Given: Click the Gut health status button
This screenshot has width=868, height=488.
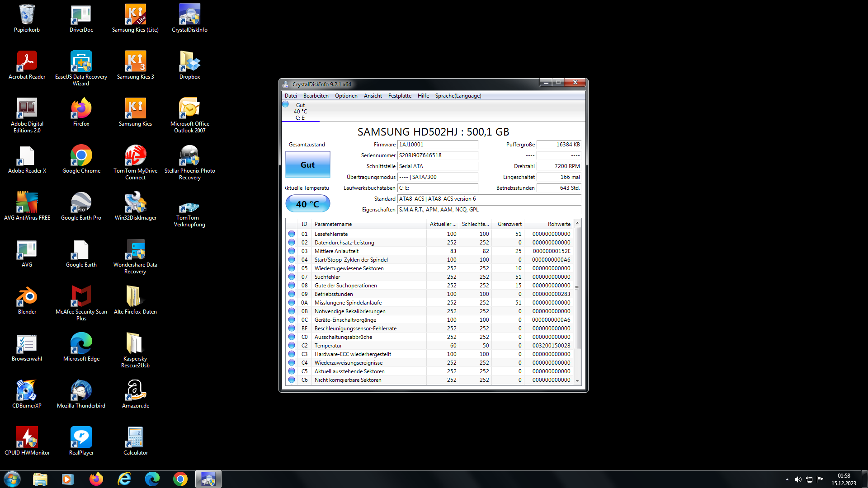Looking at the screenshot, I should [307, 165].
